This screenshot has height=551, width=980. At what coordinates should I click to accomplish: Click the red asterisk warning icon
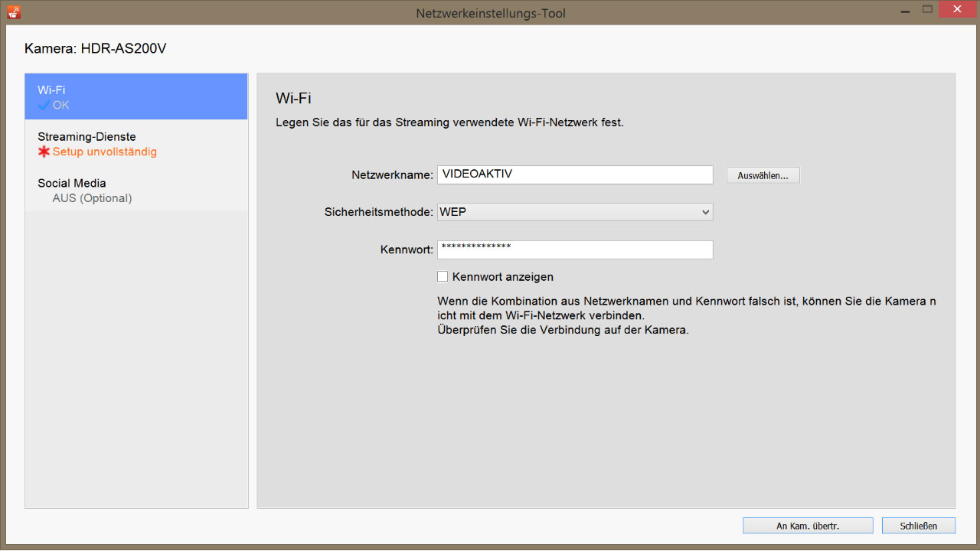coord(44,152)
